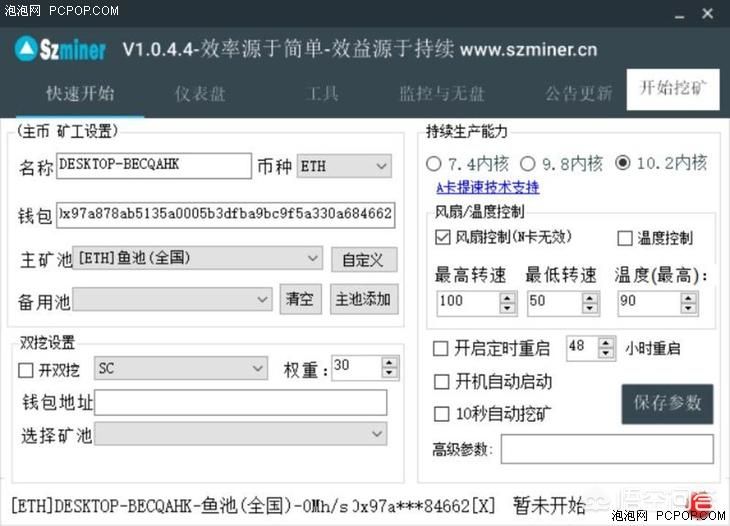Increase the scheduled restart hours
Viewport: 730px width, 526px height.
point(605,343)
